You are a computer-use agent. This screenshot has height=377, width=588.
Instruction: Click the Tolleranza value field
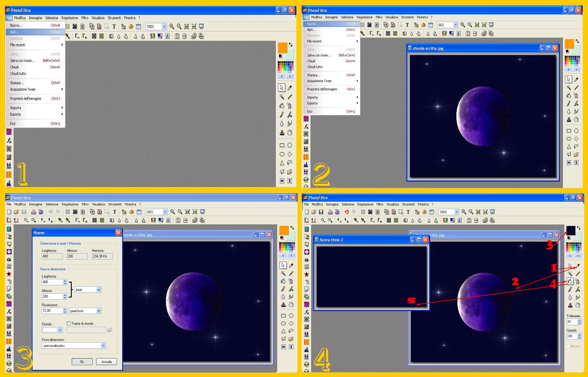[571, 322]
